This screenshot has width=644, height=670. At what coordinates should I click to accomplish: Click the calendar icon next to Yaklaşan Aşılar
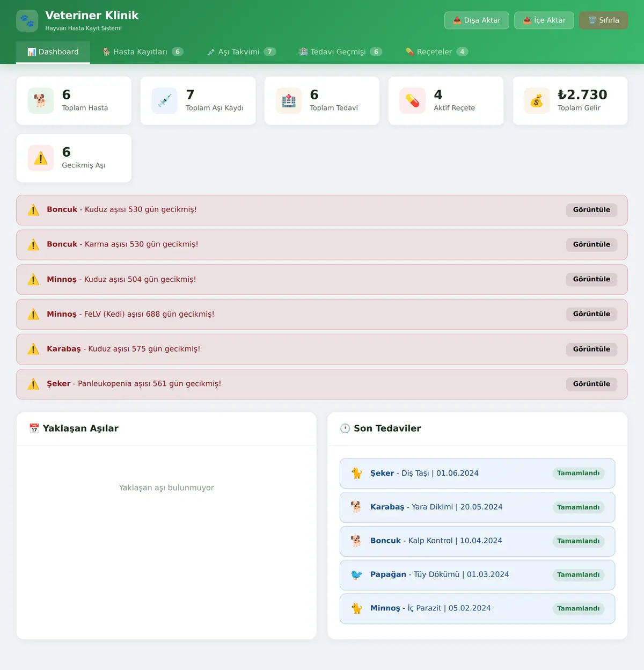click(34, 428)
